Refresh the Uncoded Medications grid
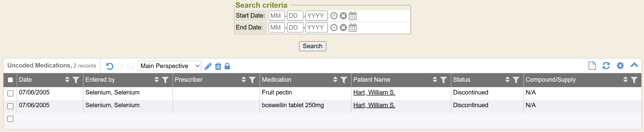This screenshot has width=644, height=132. (606, 66)
